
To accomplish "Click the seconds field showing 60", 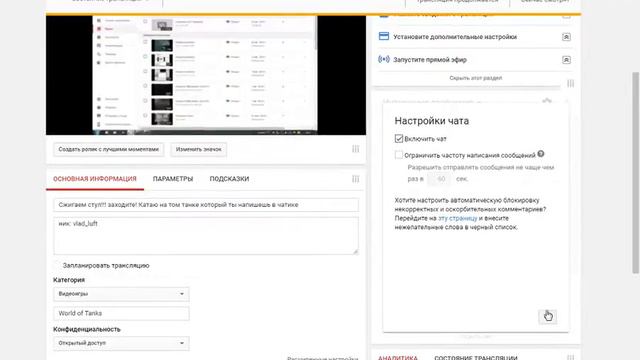I will pyautogui.click(x=439, y=179).
